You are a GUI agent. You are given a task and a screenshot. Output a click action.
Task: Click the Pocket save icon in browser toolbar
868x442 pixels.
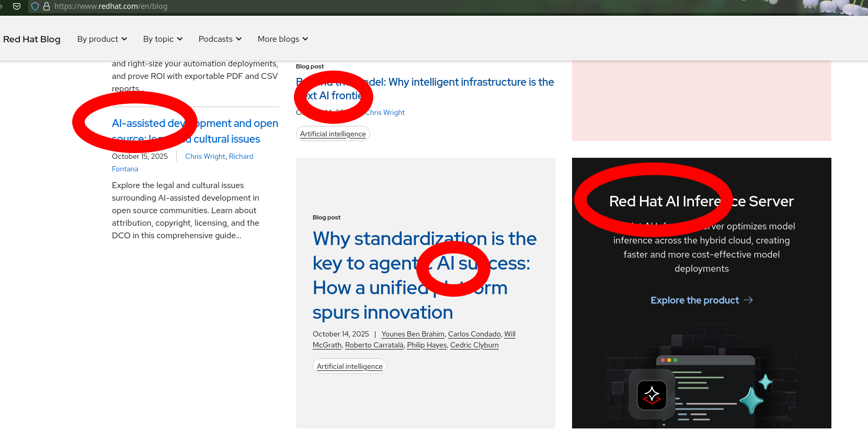17,6
